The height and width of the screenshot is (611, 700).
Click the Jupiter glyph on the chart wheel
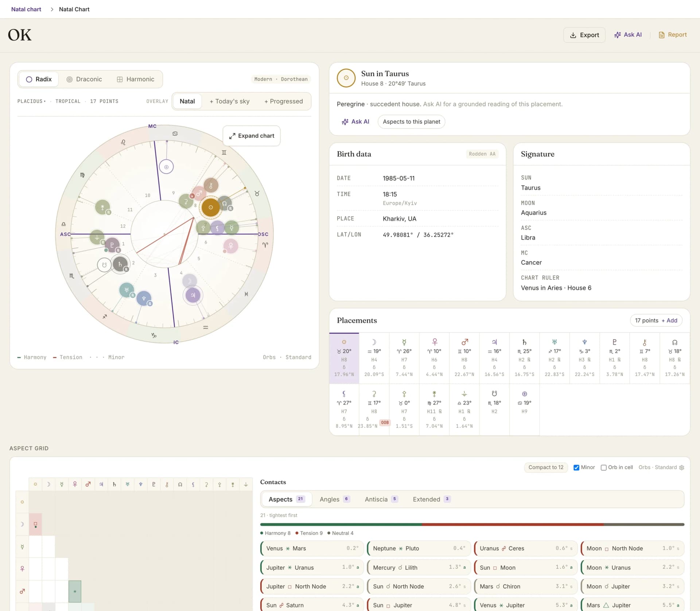[x=193, y=295]
